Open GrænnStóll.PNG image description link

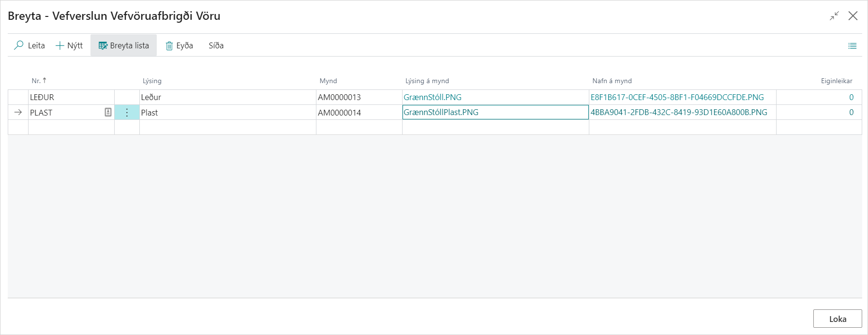pyautogui.click(x=433, y=97)
